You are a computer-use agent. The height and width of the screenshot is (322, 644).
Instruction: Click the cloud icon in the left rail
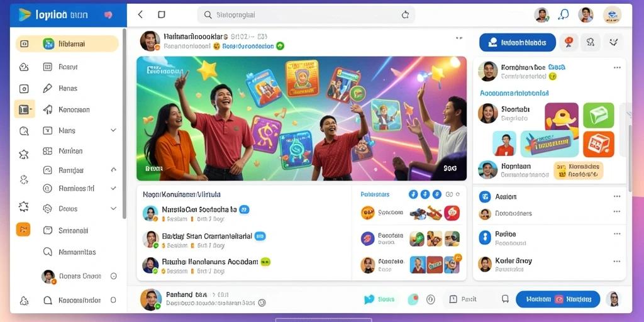(24, 67)
